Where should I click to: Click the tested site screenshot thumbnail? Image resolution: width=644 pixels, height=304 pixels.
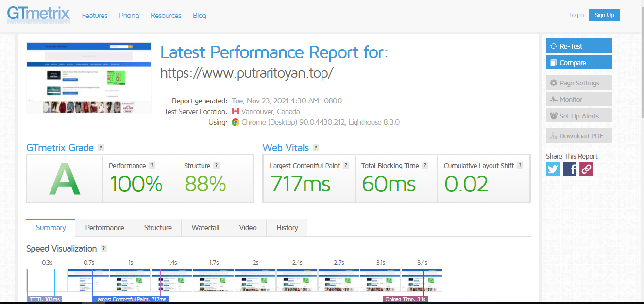(89, 78)
